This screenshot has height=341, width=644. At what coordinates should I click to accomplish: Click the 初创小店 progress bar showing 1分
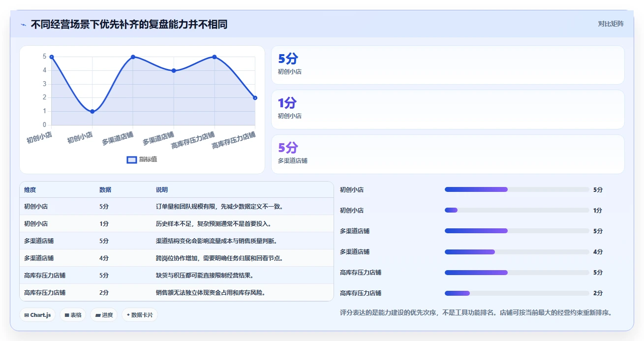(517, 210)
